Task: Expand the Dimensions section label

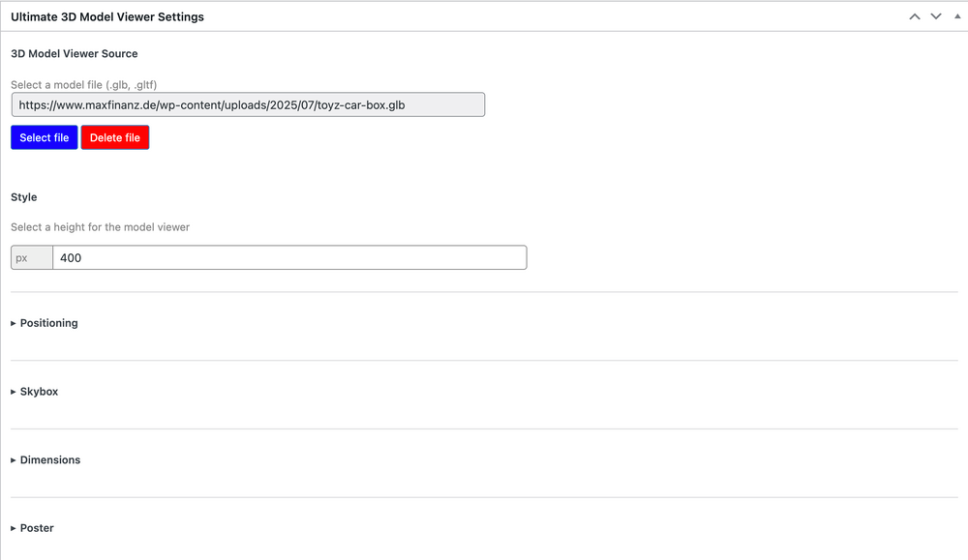Action: 50,460
